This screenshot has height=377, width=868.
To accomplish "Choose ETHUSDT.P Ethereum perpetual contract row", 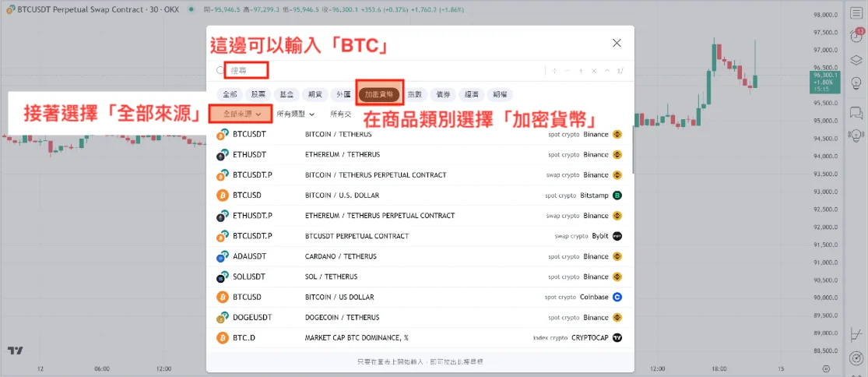I will (420, 215).
